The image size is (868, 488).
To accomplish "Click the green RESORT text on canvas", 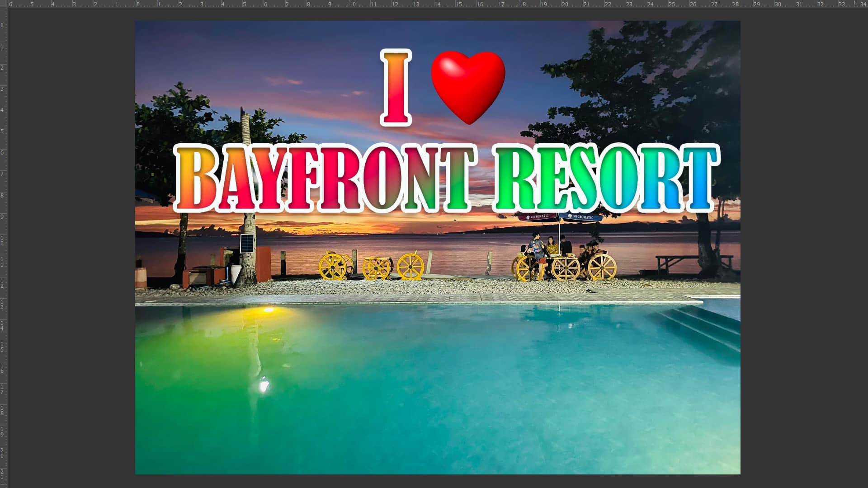I will 606,179.
